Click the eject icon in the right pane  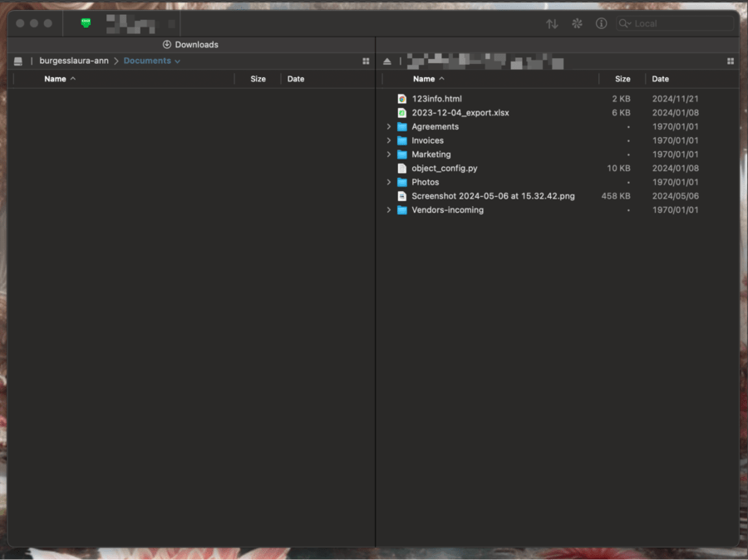[386, 60]
